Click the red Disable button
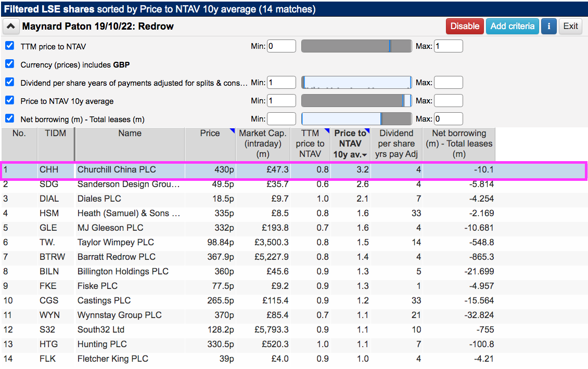 [465, 26]
